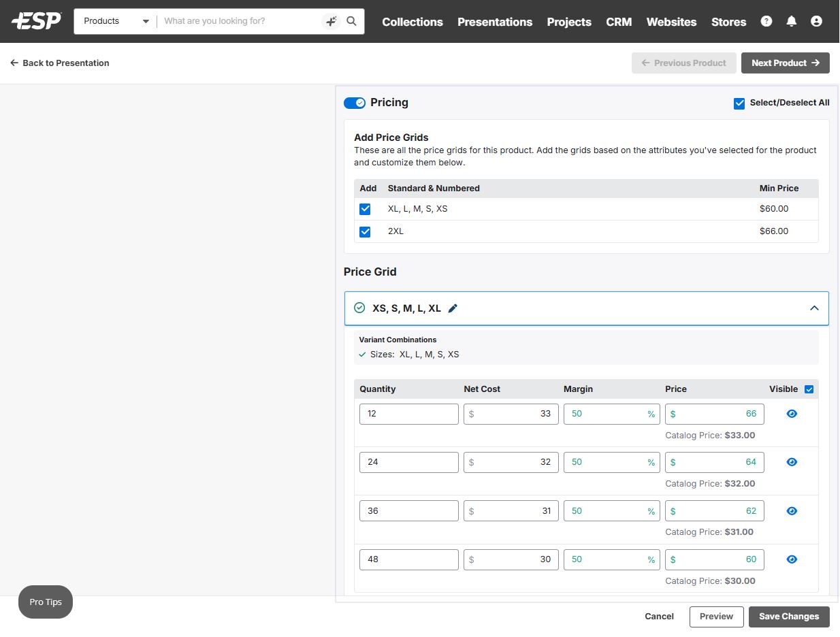Uncheck the 2XL price grid checkbox
Viewport: 840px width, 637px height.
tap(365, 231)
